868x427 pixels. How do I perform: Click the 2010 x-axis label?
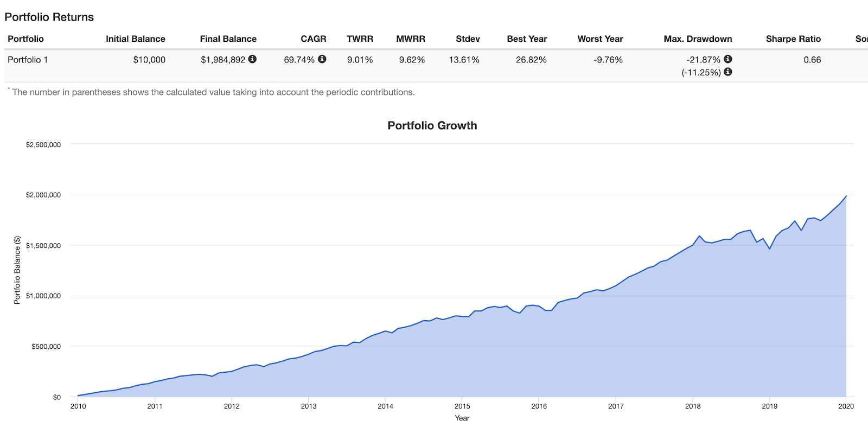78,406
